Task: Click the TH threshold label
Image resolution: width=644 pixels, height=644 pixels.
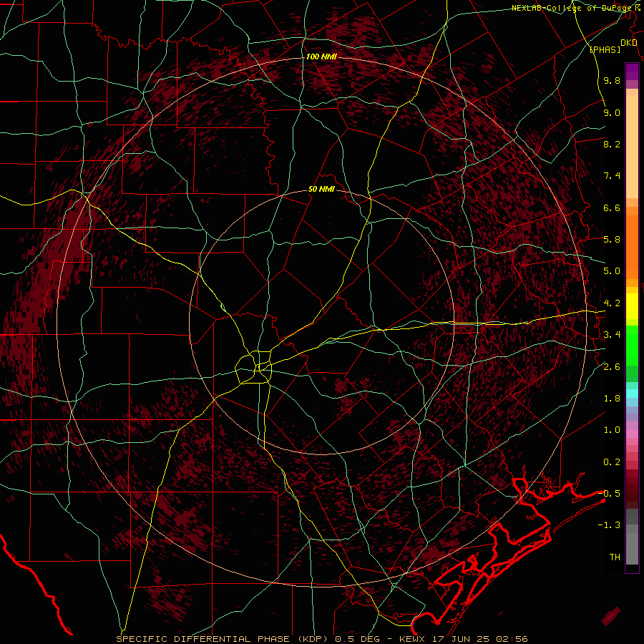Action: 615,557
